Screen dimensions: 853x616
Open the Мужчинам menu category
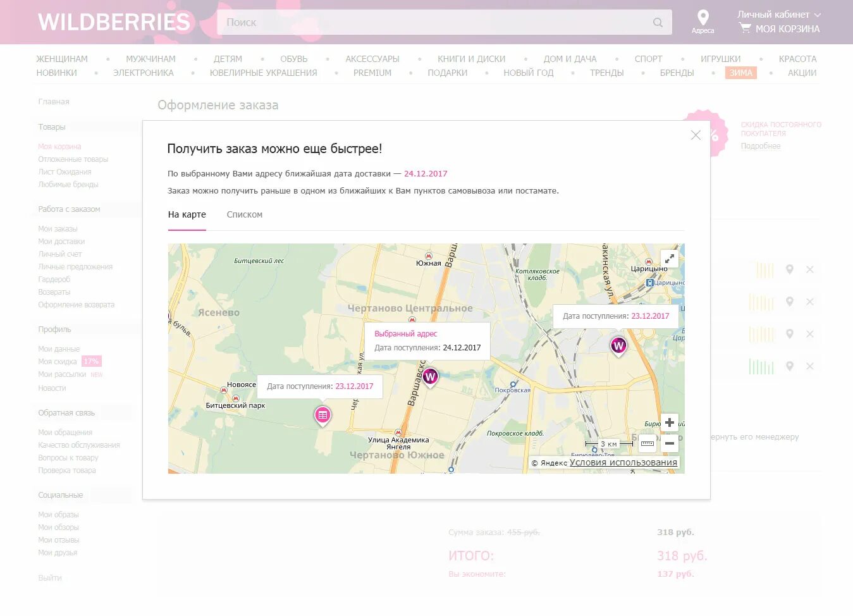(x=150, y=59)
